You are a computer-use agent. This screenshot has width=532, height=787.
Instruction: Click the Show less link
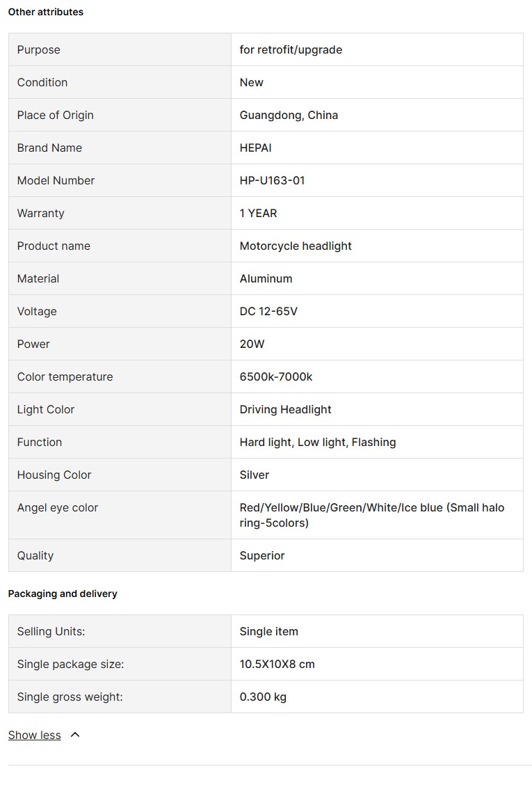[35, 736]
